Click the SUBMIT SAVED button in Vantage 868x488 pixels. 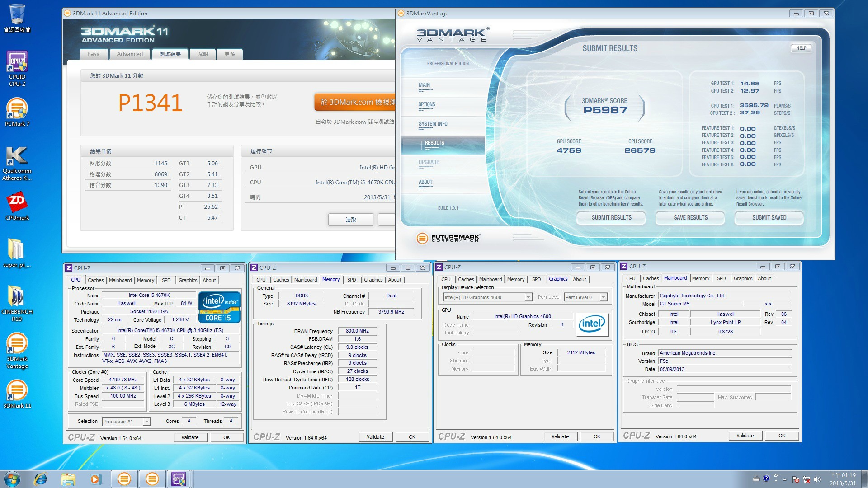point(769,217)
